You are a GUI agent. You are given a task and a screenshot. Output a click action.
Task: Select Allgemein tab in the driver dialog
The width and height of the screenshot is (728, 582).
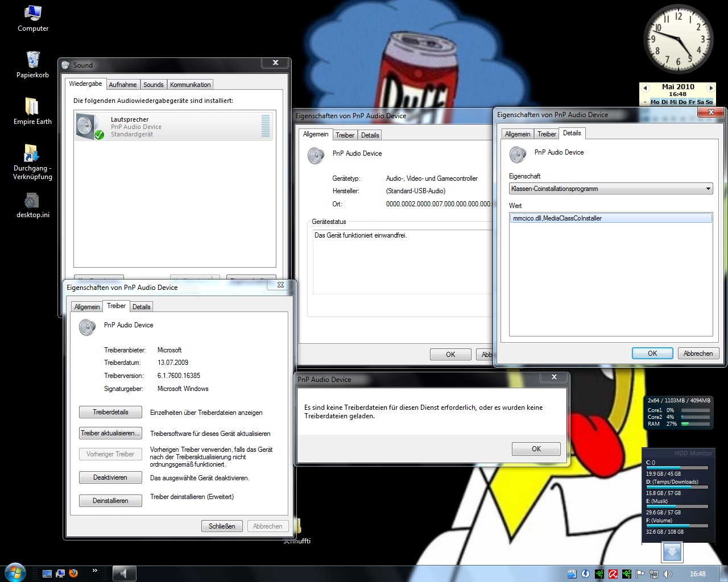click(87, 307)
